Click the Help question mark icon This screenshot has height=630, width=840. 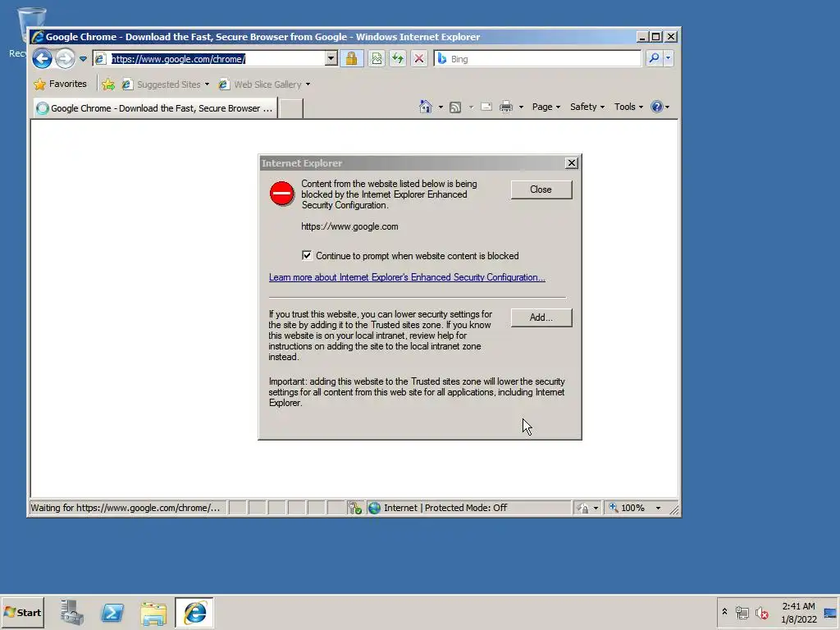pyautogui.click(x=657, y=107)
